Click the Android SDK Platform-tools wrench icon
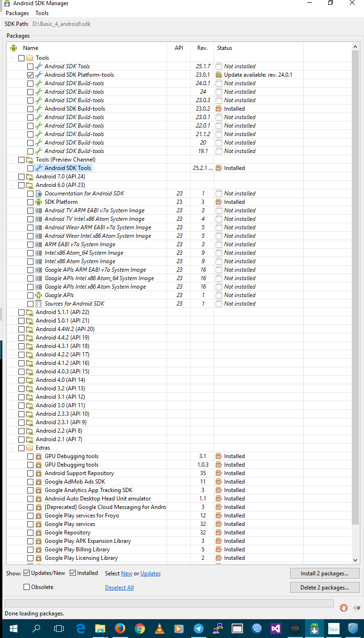Screen dimensions: 364x638 39,75
